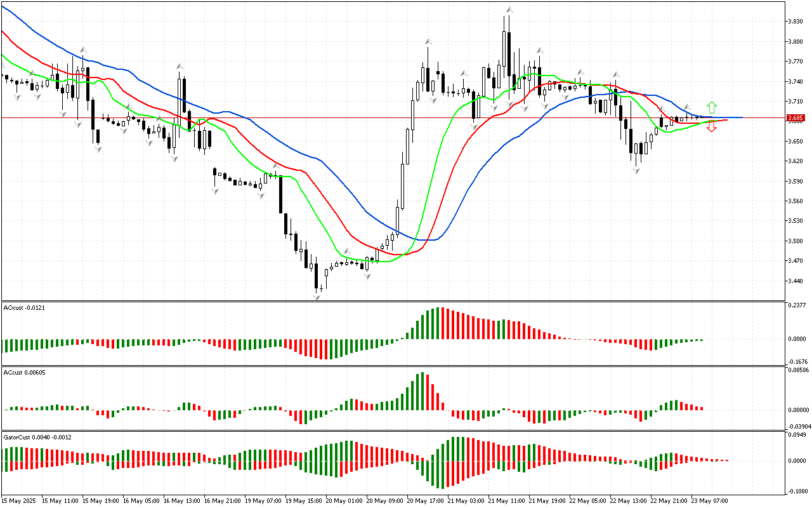Image resolution: width=812 pixels, height=508 pixels.
Task: Click the right end of the blue Alligator line
Action: [x=741, y=117]
